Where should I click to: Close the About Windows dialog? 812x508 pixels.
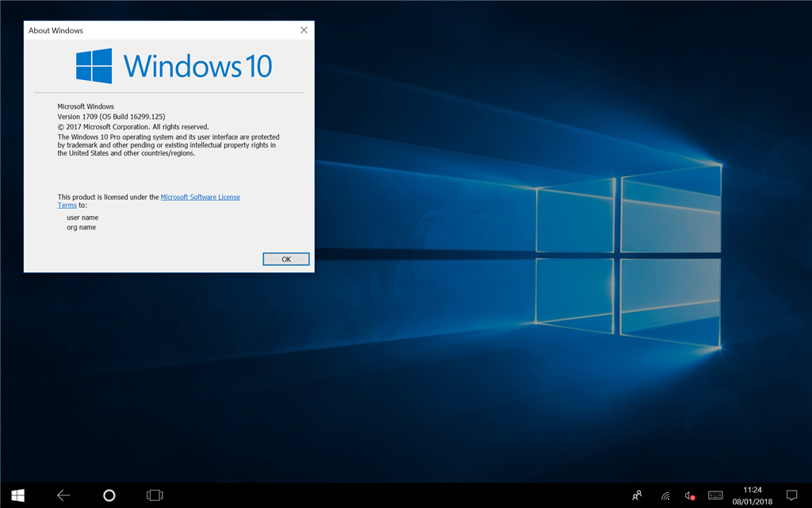pos(304,30)
